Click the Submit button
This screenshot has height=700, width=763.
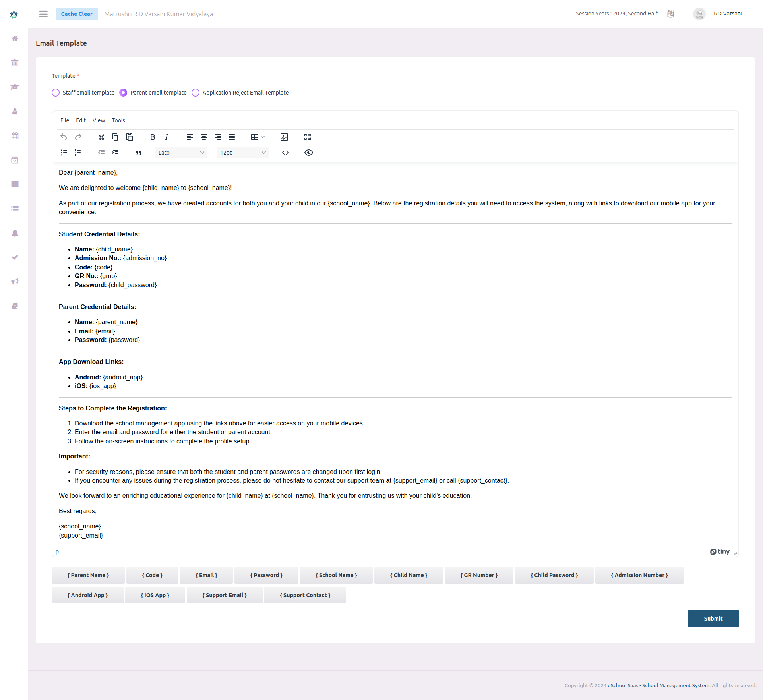(713, 618)
